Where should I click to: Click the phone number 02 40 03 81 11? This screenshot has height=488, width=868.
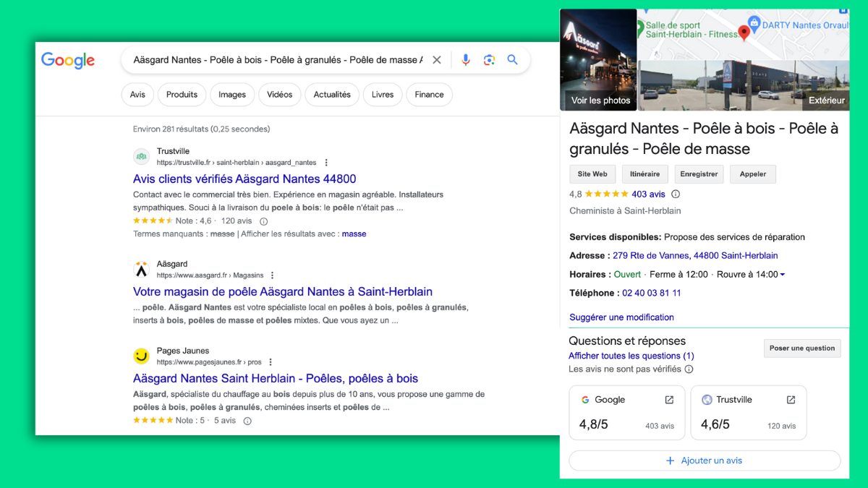(651, 293)
